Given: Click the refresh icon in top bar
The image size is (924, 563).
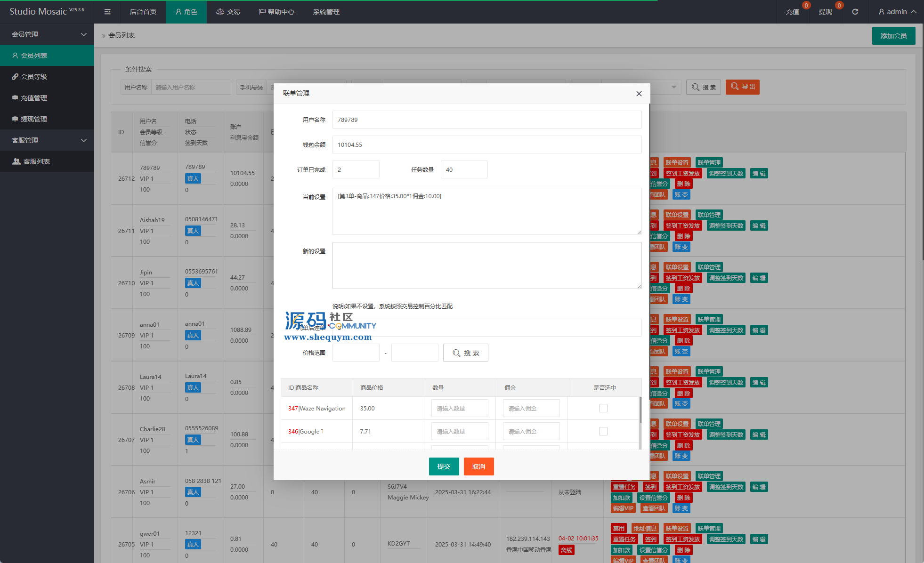Looking at the screenshot, I should point(855,12).
